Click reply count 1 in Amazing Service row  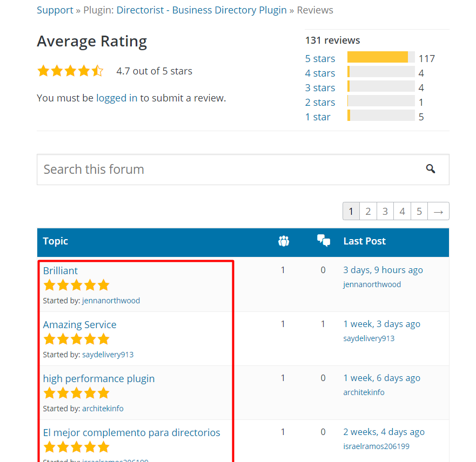coord(323,324)
